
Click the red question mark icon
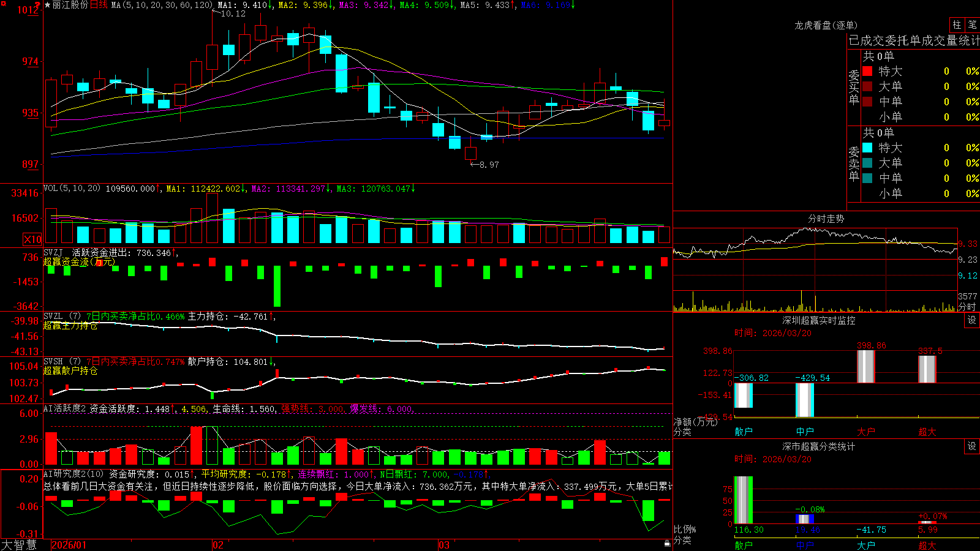click(37, 5)
